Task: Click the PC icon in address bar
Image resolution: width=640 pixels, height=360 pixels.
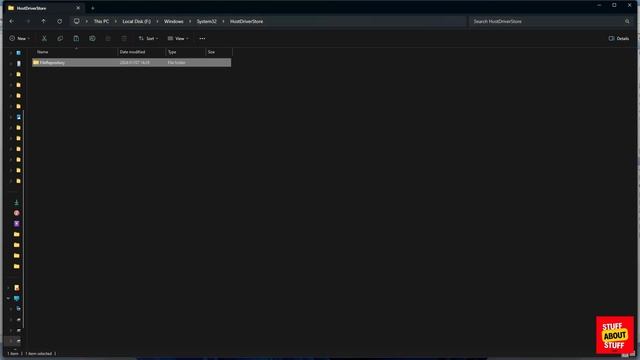Action: tap(76, 21)
